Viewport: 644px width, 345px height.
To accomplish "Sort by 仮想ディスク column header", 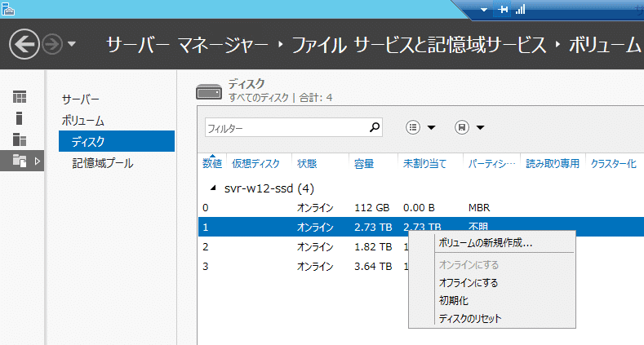I will pos(255,164).
